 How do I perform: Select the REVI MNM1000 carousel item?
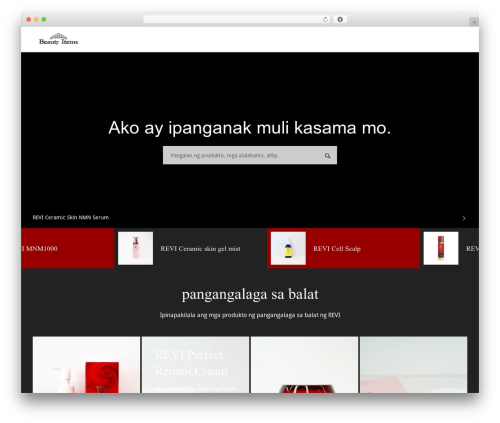[67, 248]
